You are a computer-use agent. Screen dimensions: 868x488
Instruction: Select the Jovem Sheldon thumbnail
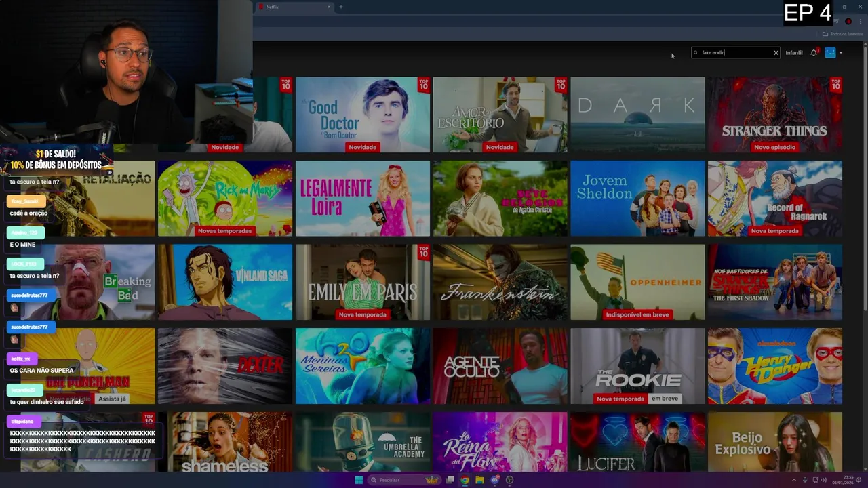(x=637, y=199)
